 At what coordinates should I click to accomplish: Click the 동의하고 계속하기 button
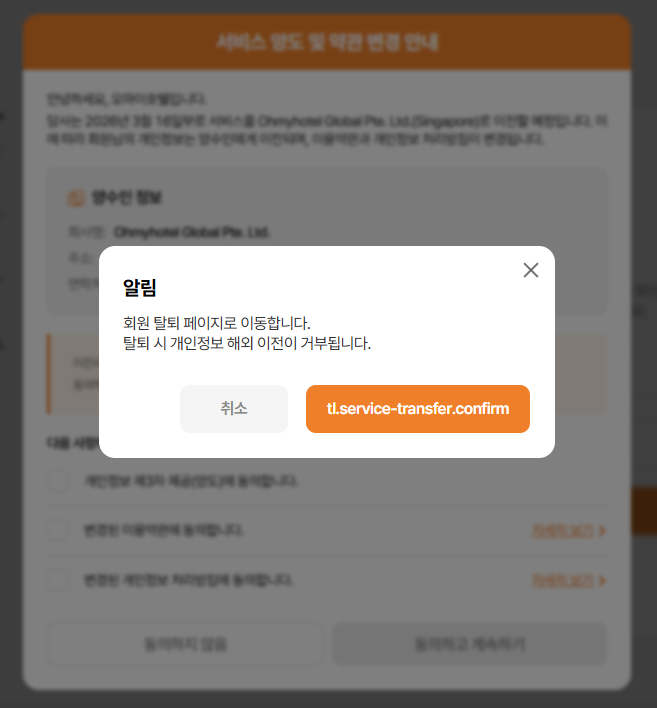[x=470, y=644]
